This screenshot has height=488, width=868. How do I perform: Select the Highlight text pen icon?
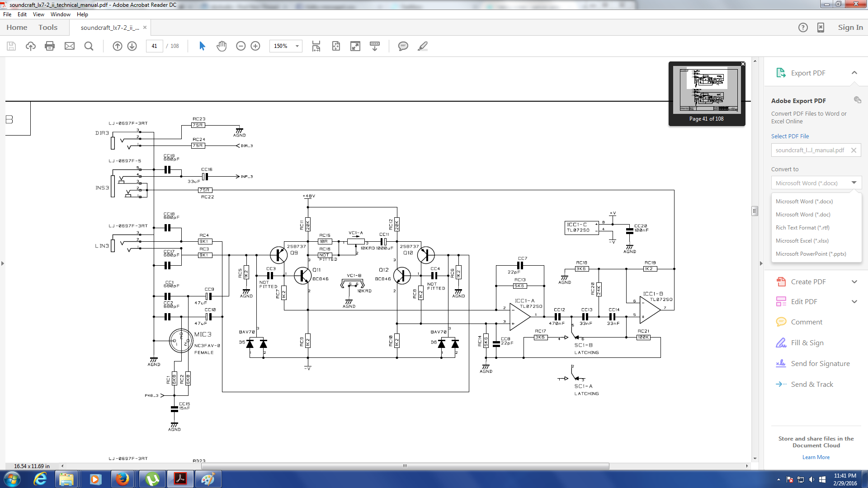[423, 46]
